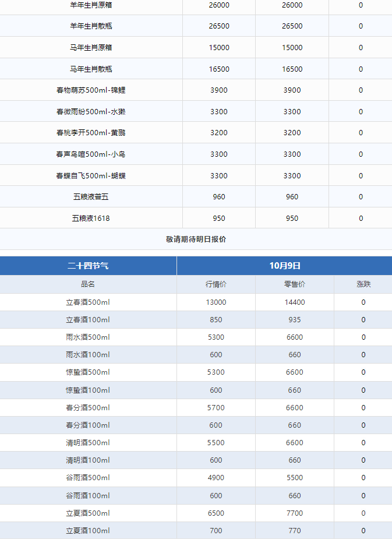This screenshot has width=392, height=539.
Task: Click the 涨跌 column header
Action: click(363, 284)
